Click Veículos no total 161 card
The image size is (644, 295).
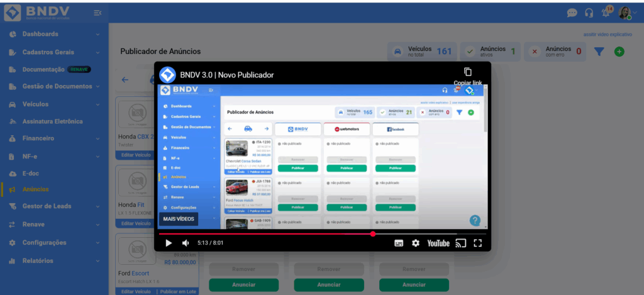(x=422, y=52)
